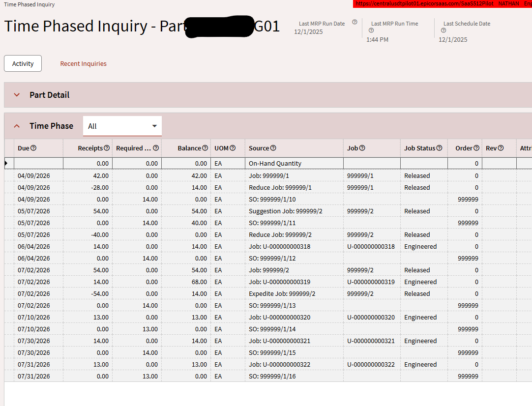Open the Activity tab
The image size is (532, 406).
point(23,63)
